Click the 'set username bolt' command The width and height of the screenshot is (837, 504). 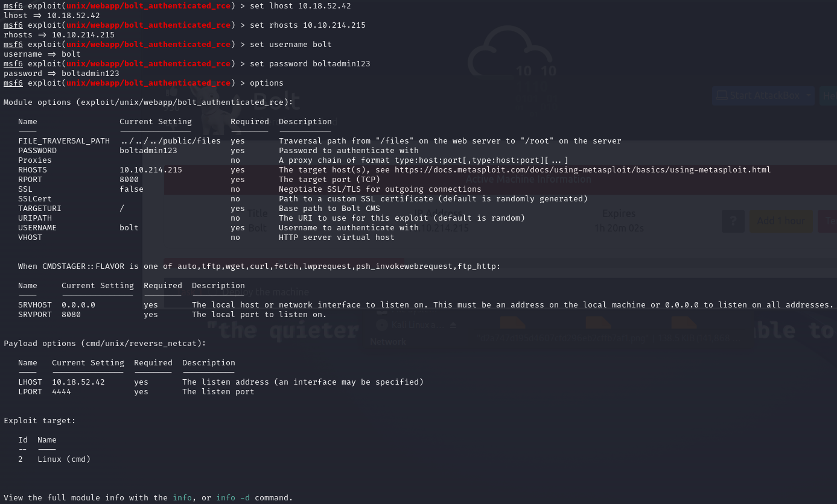(x=291, y=45)
